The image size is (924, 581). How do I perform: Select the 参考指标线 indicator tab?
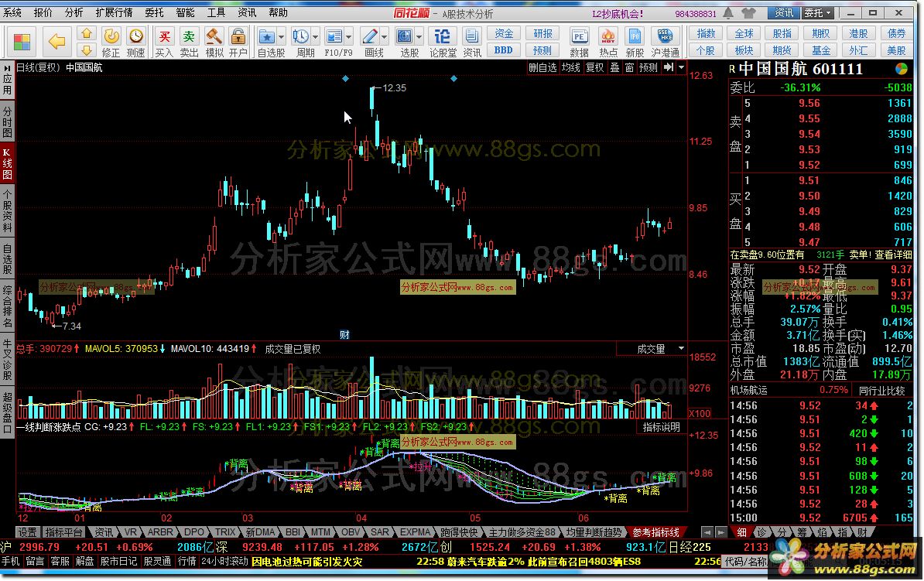655,532
